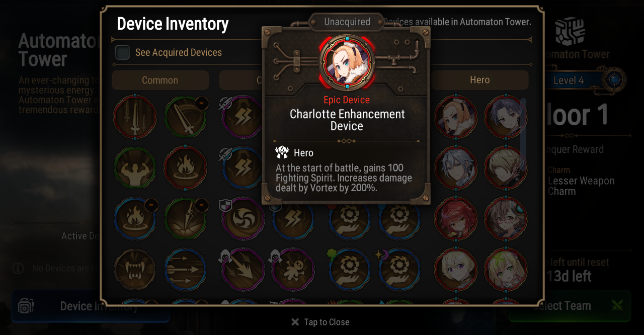This screenshot has height=335, width=644.
Task: Select the fanged jaws device icon
Action: tap(135, 270)
